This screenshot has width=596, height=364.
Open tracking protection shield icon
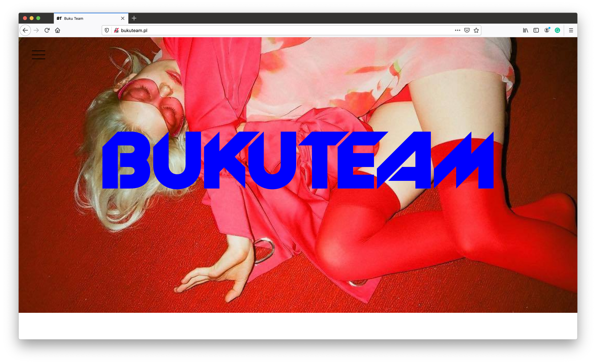(107, 30)
